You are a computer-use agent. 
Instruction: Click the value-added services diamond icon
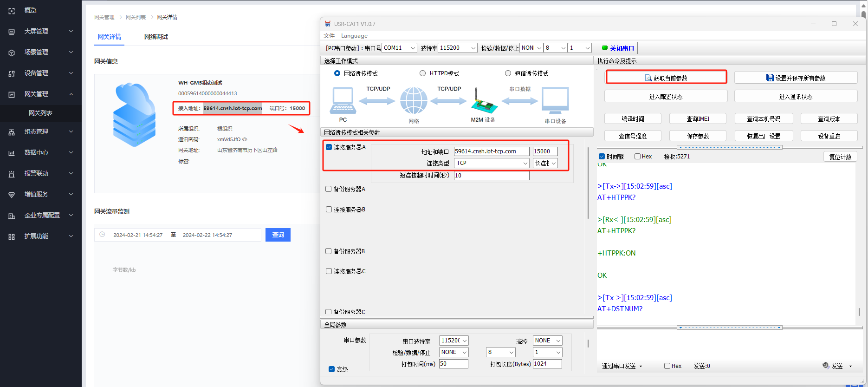tap(12, 195)
